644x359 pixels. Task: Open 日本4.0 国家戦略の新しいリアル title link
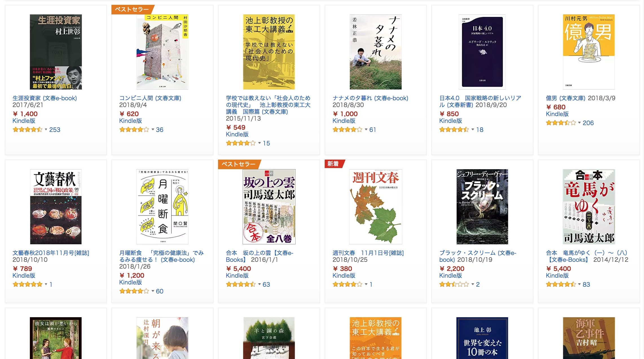click(480, 101)
